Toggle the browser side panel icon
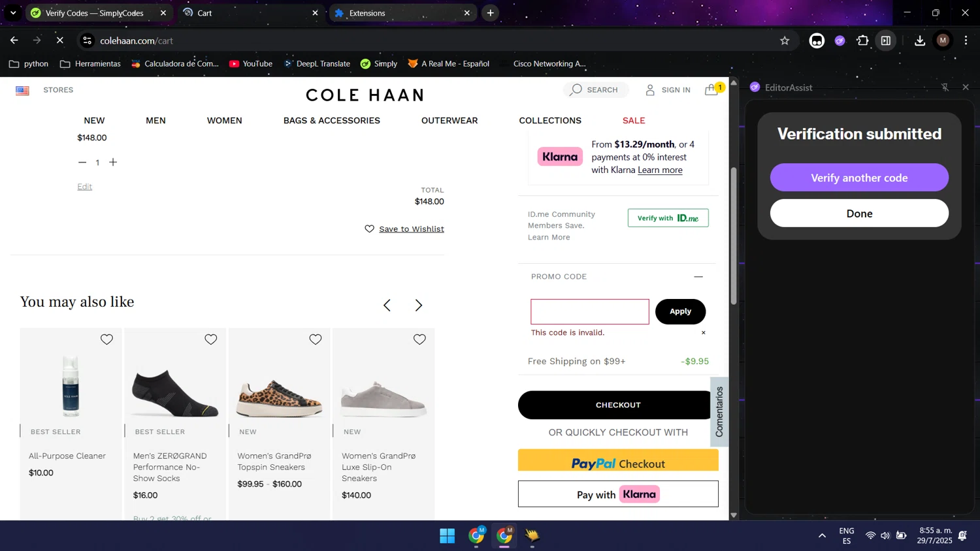Viewport: 980px width, 551px height. [x=886, y=40]
